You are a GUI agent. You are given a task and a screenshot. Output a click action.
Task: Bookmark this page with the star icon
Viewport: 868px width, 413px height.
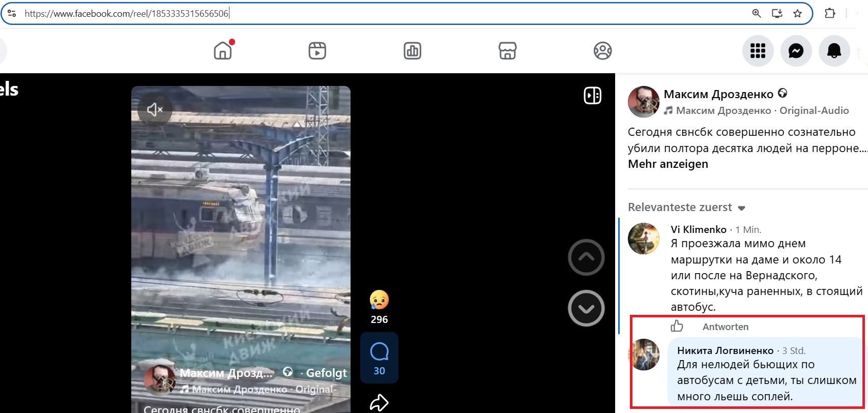[x=797, y=14]
